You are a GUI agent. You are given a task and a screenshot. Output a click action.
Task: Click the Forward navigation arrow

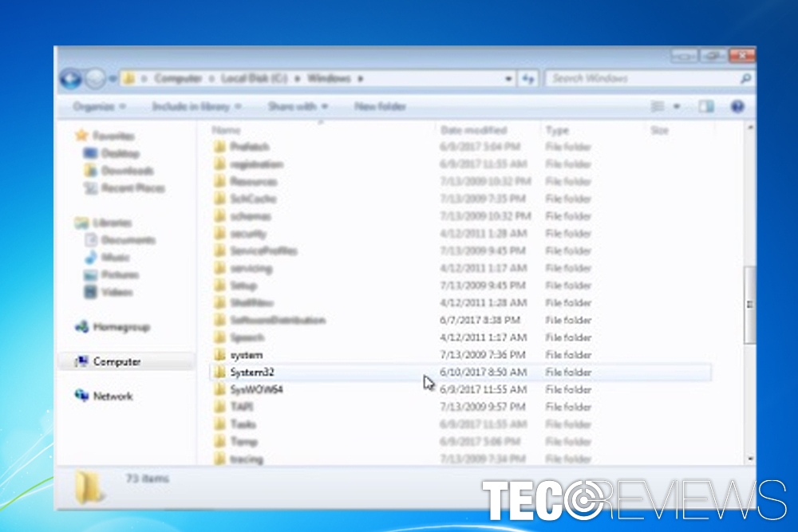click(95, 78)
